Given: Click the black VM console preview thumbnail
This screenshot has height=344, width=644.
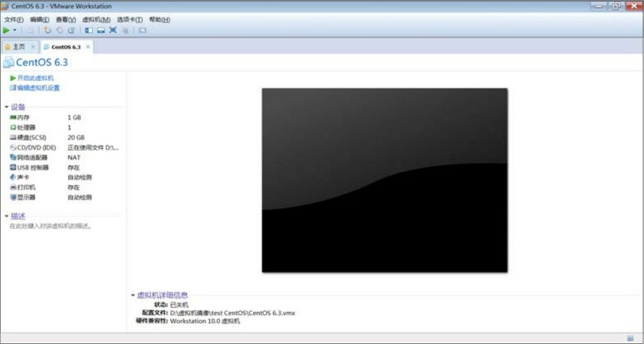Looking at the screenshot, I should (x=385, y=180).
